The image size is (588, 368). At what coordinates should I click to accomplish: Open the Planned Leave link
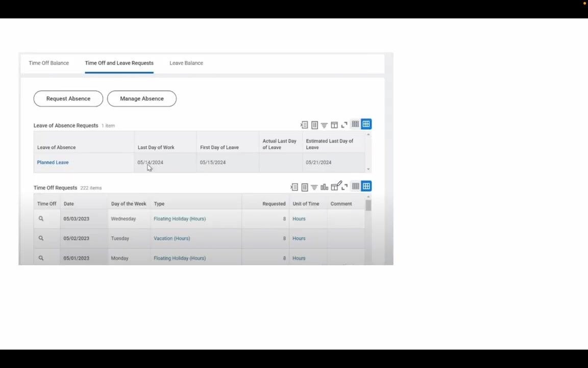(53, 163)
